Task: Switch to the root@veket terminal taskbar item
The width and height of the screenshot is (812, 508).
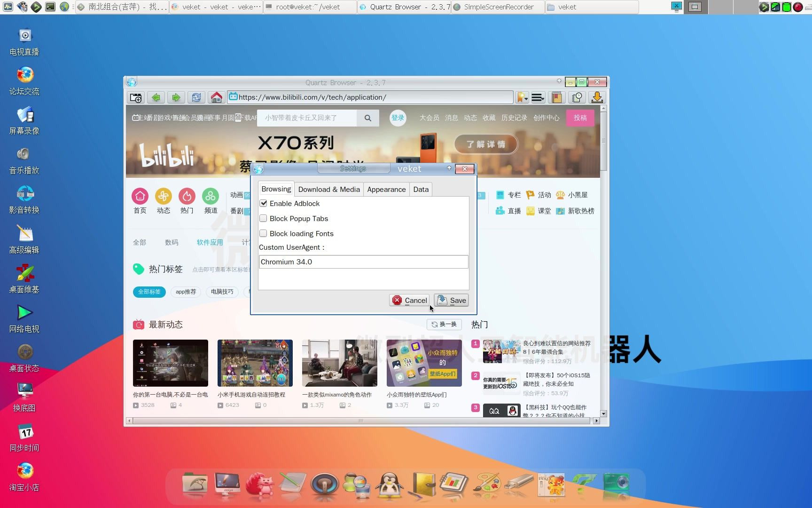Action: (x=309, y=7)
